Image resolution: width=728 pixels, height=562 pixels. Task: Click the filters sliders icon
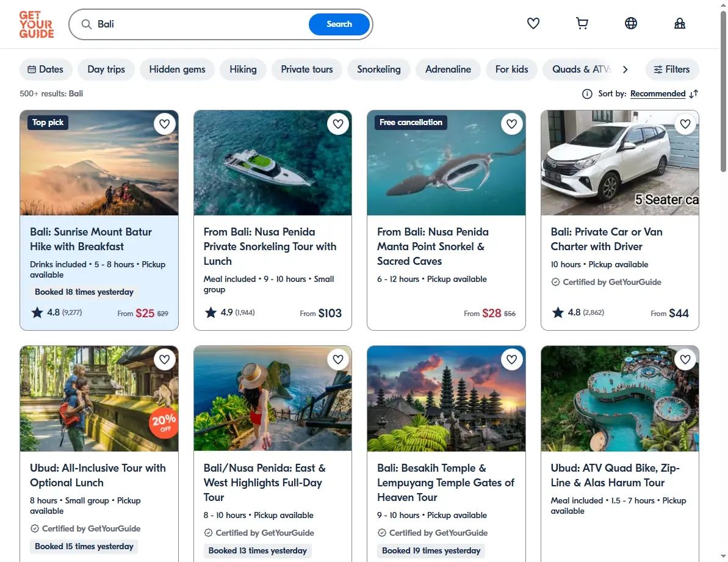[x=658, y=70]
